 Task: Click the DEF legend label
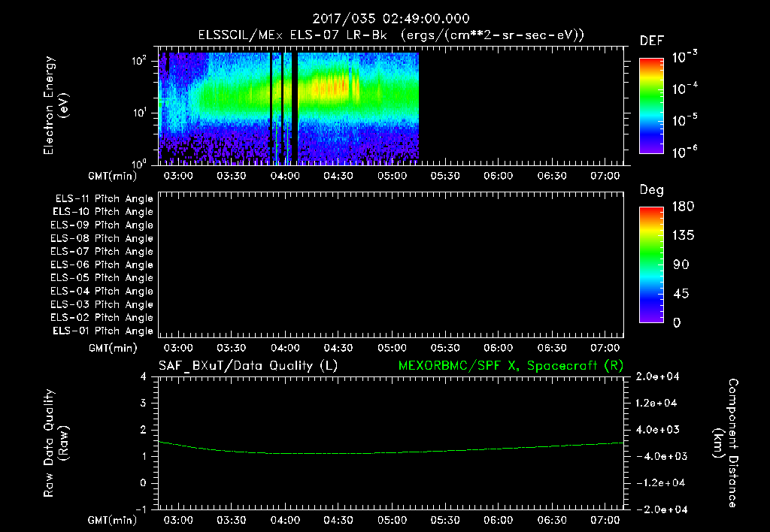click(651, 41)
